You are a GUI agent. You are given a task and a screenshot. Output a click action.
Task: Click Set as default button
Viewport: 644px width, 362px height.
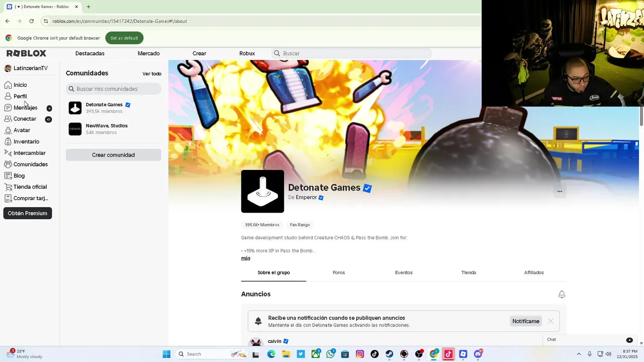pos(124,38)
